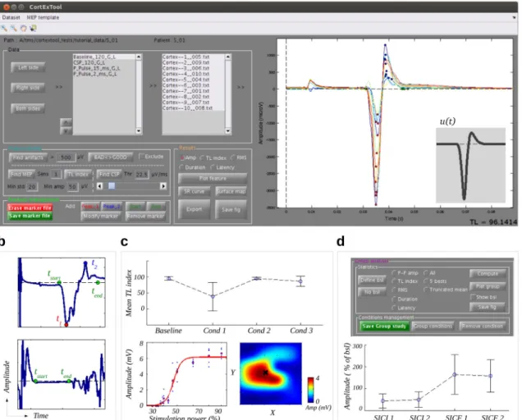Select the Truncated mean radio button
Viewport: 522px width, 420px height.
pos(426,290)
